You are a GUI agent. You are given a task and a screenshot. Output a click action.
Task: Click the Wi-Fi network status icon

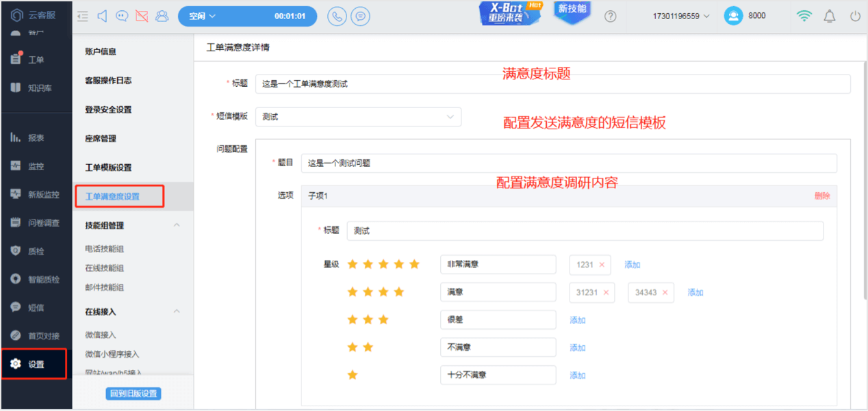[805, 16]
